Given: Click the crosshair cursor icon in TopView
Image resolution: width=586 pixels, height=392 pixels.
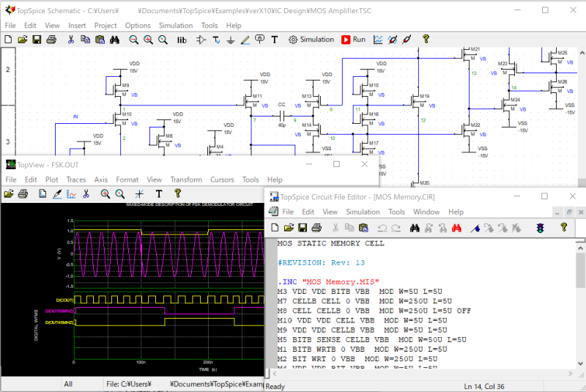Looking at the screenshot, I should pos(139,194).
